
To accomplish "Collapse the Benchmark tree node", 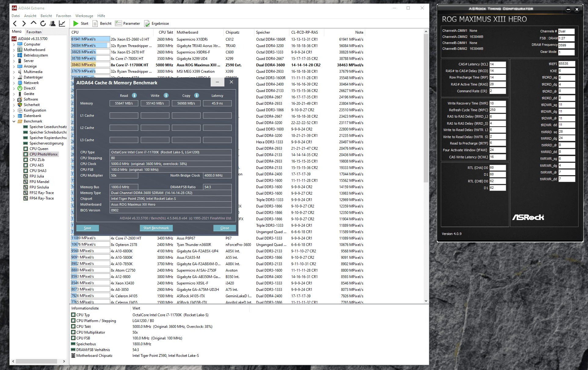I will coord(14,121).
